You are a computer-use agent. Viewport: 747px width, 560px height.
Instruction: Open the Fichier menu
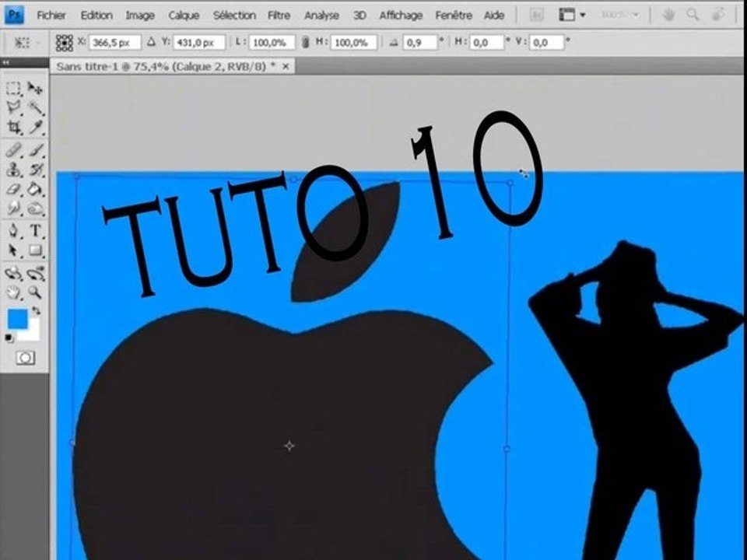[51, 16]
